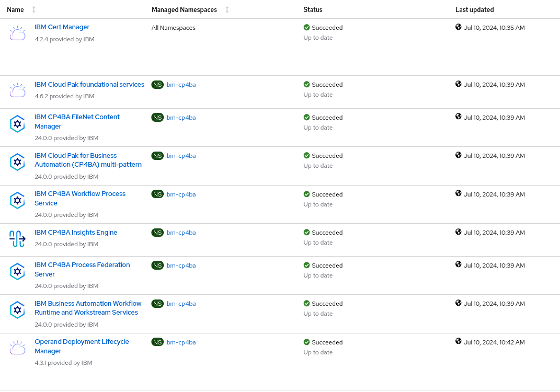The image size is (560, 392).
Task: Click the Managed Namespaces column header
Action: [x=184, y=9]
